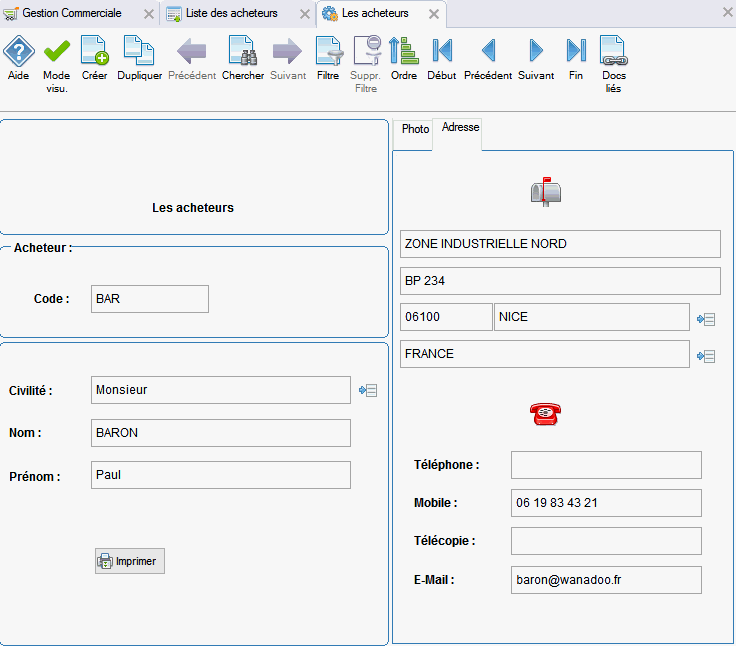The height and width of the screenshot is (646, 736).
Task: Jump to last record with Fin
Action: (x=576, y=59)
